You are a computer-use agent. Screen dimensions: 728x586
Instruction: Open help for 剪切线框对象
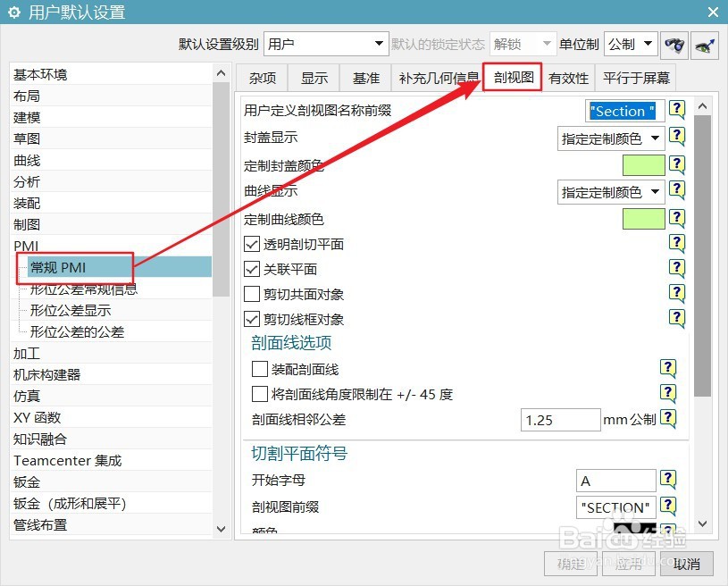pos(677,319)
